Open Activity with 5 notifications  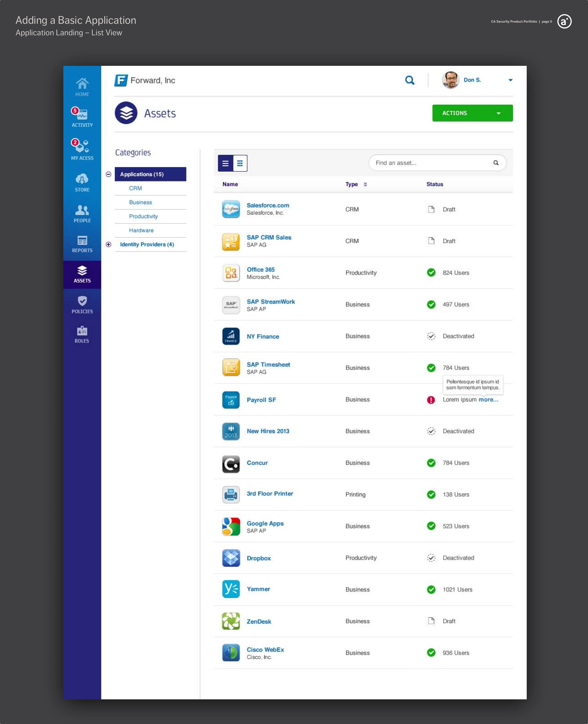82,117
